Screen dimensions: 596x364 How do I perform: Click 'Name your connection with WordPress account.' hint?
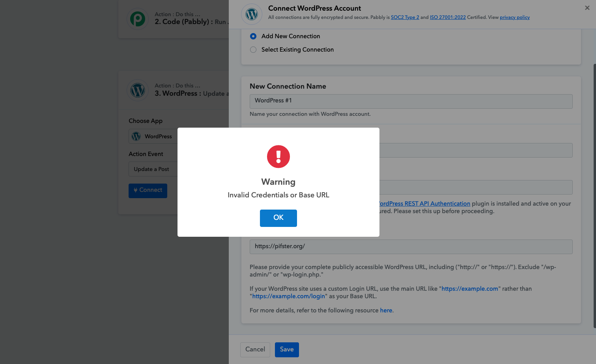310,114
